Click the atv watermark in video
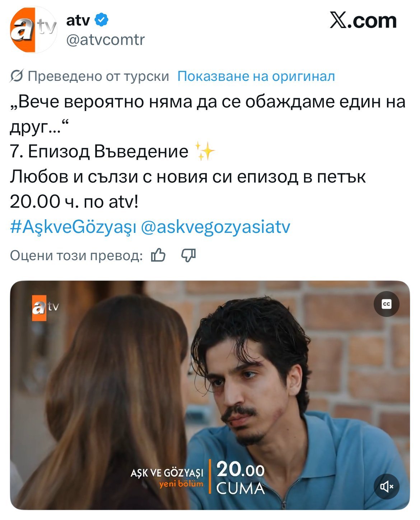The height and width of the screenshot is (520, 420). 45,307
